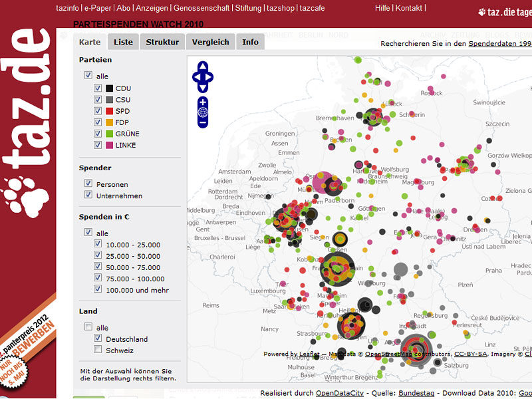Check the Schweiz checkbox
The height and width of the screenshot is (399, 532).
[x=98, y=349]
